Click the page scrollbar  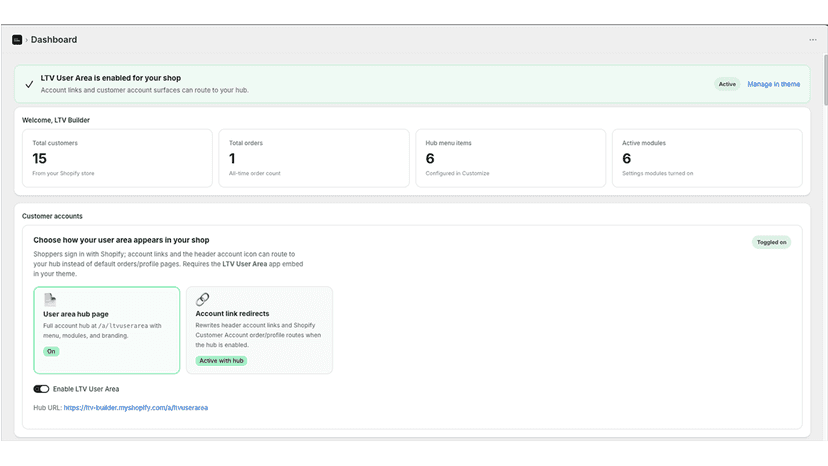[x=825, y=79]
